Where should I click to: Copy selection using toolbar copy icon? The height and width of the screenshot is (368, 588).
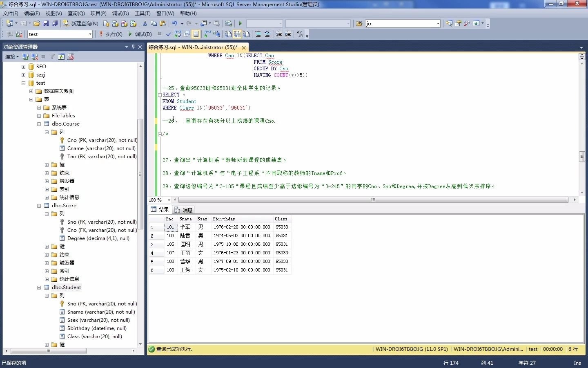(154, 24)
